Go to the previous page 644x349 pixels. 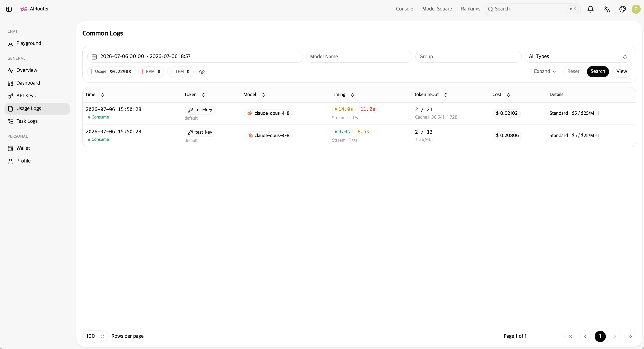click(x=585, y=336)
